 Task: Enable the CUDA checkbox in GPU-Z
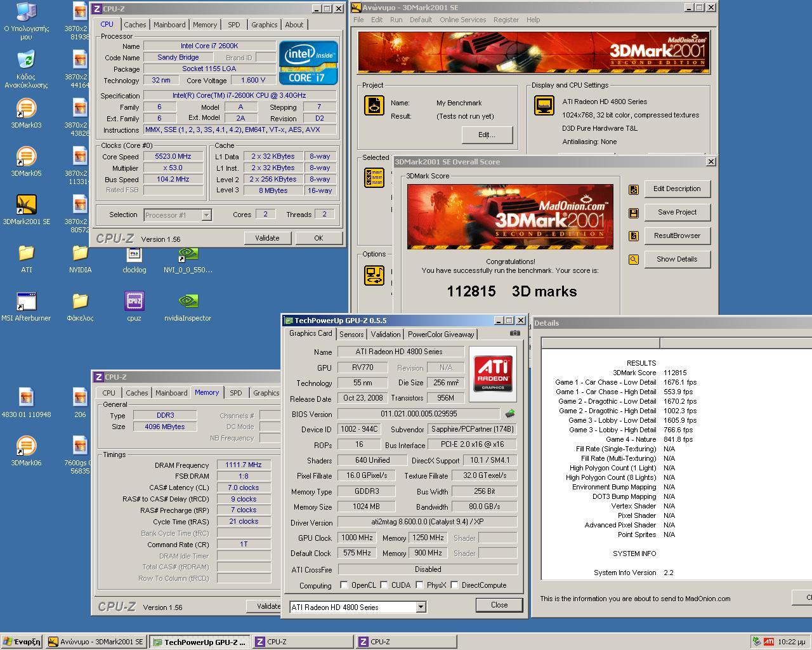[x=383, y=585]
